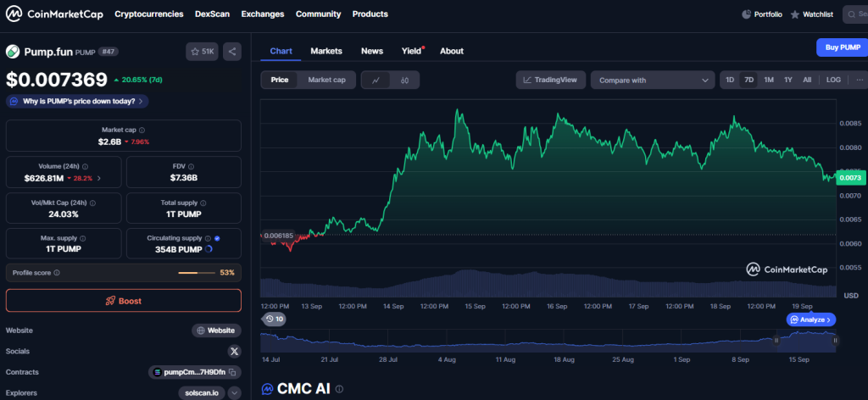Set chart range to 1Y
Viewport: 868px width, 400px height.
(787, 80)
